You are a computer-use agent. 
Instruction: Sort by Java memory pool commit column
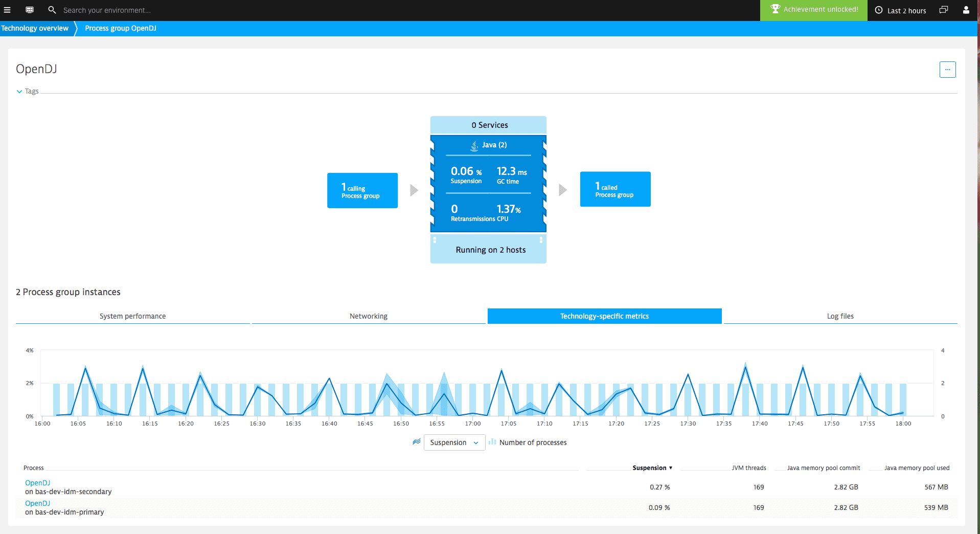[x=823, y=468]
